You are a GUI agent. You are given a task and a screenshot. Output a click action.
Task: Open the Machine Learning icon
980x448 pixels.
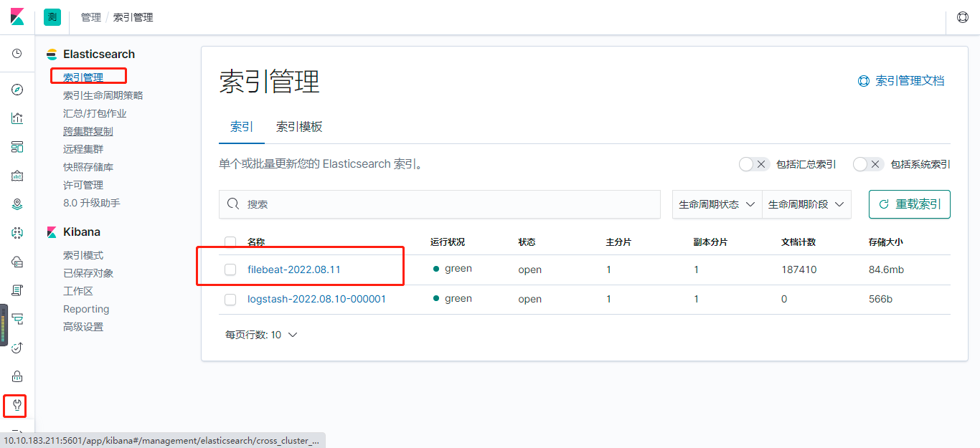(17, 233)
